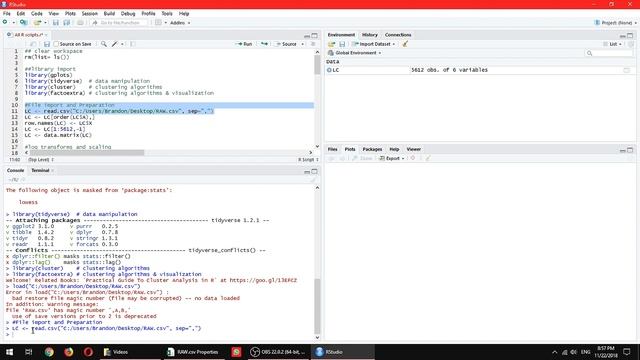
Task: Save the current script with editor save icon
Action: (x=47, y=44)
